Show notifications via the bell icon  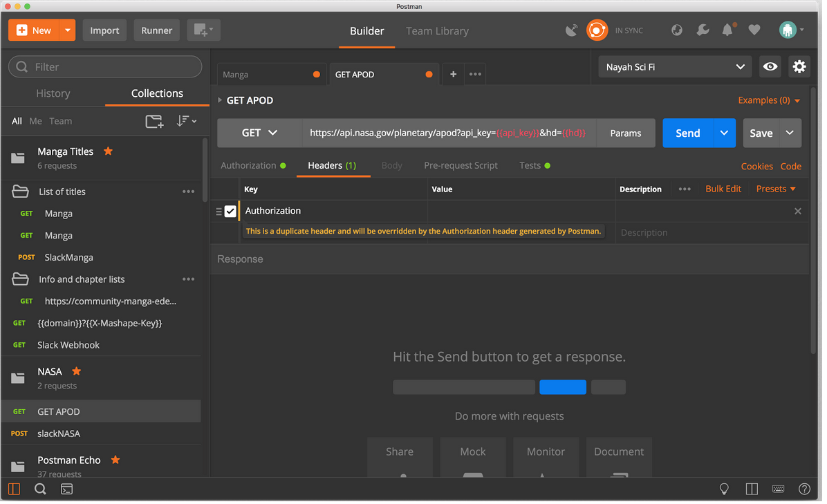(728, 30)
